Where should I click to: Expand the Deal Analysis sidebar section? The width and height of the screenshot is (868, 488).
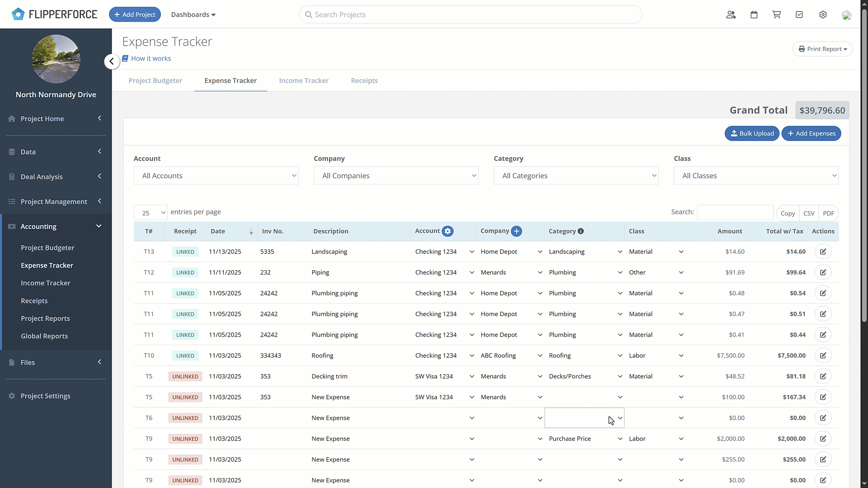tap(99, 176)
